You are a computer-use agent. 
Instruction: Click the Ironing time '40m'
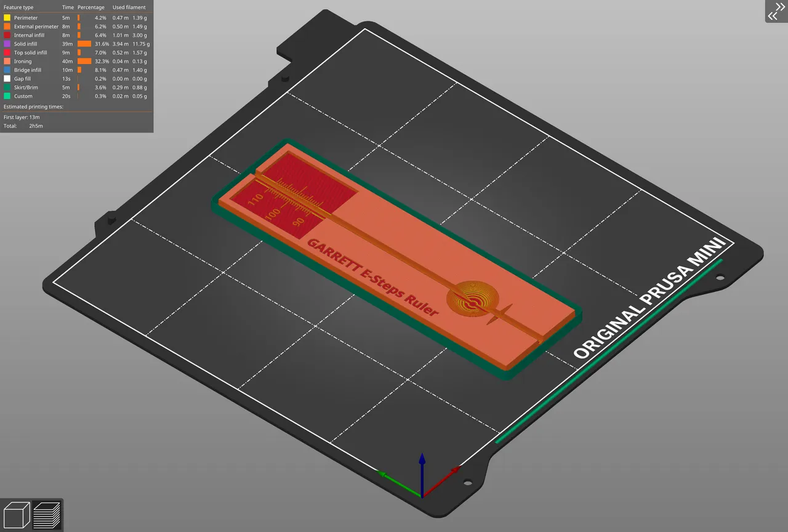(67, 61)
